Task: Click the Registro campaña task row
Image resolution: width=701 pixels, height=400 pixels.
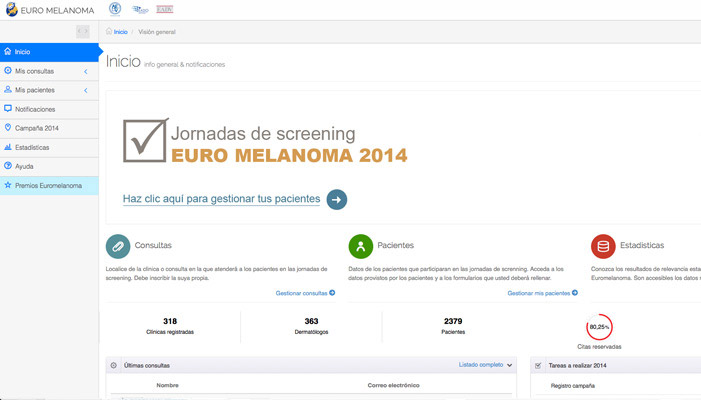Action: [x=573, y=386]
